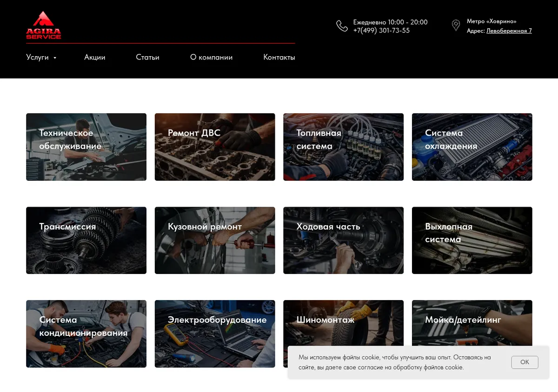Open the Техническое обслуживание service tile
The height and width of the screenshot is (392, 558).
pyautogui.click(x=86, y=147)
